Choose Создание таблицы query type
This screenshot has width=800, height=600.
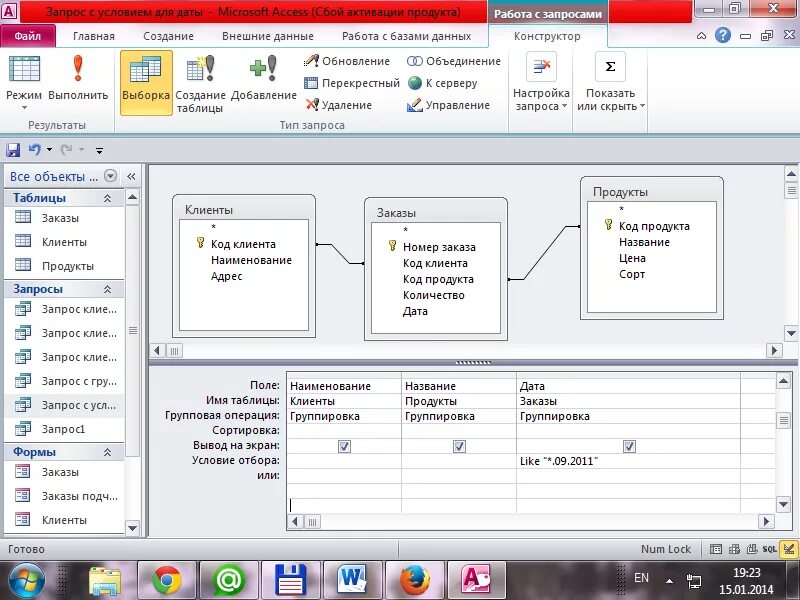point(200,84)
